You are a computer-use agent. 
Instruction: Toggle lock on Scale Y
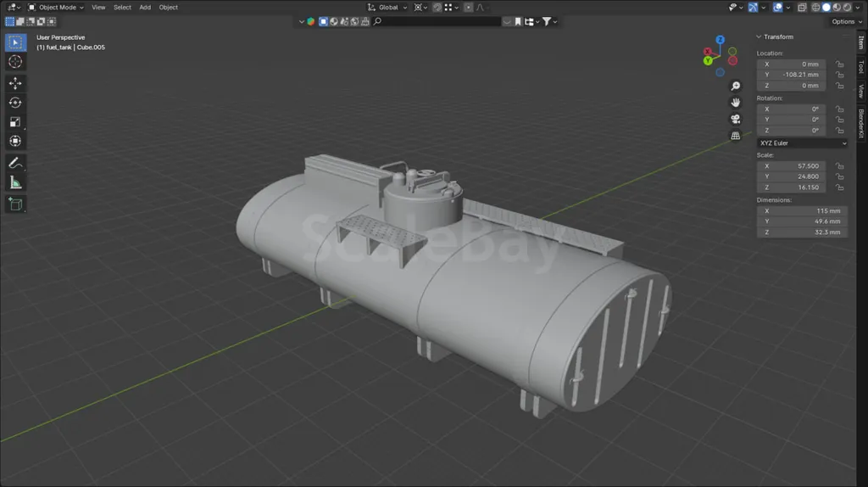(840, 176)
